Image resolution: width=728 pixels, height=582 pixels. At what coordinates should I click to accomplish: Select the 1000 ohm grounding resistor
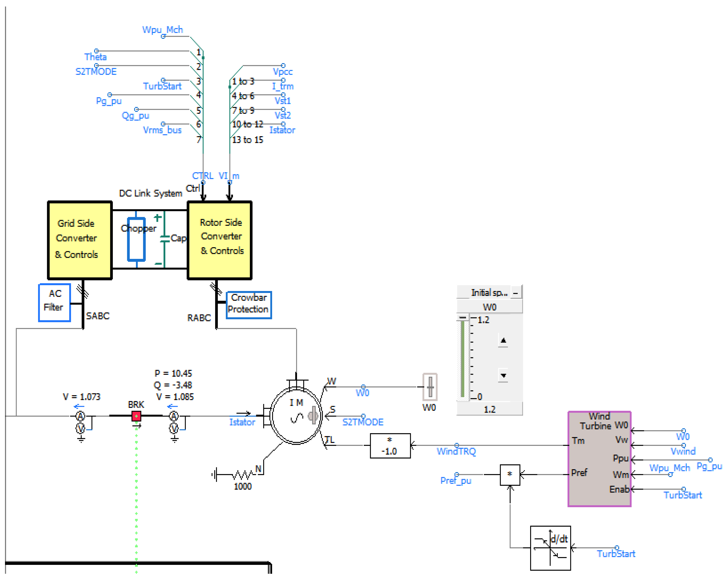[x=243, y=475]
